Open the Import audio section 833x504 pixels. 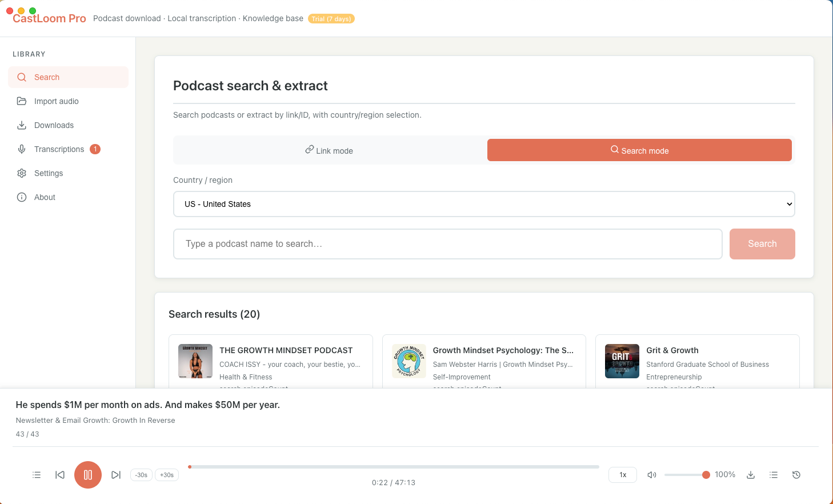(x=56, y=101)
